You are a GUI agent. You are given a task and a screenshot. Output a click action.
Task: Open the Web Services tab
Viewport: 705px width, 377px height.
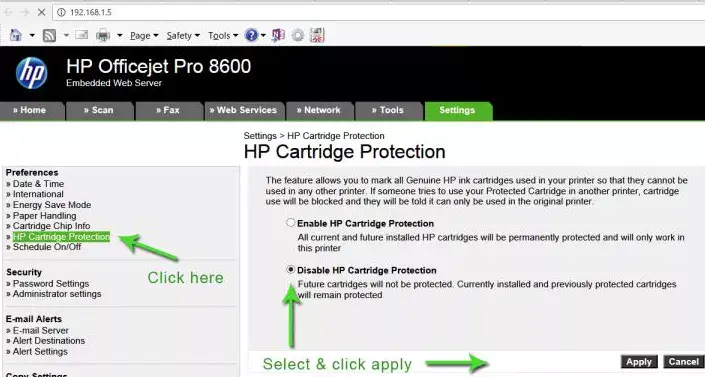pos(244,111)
